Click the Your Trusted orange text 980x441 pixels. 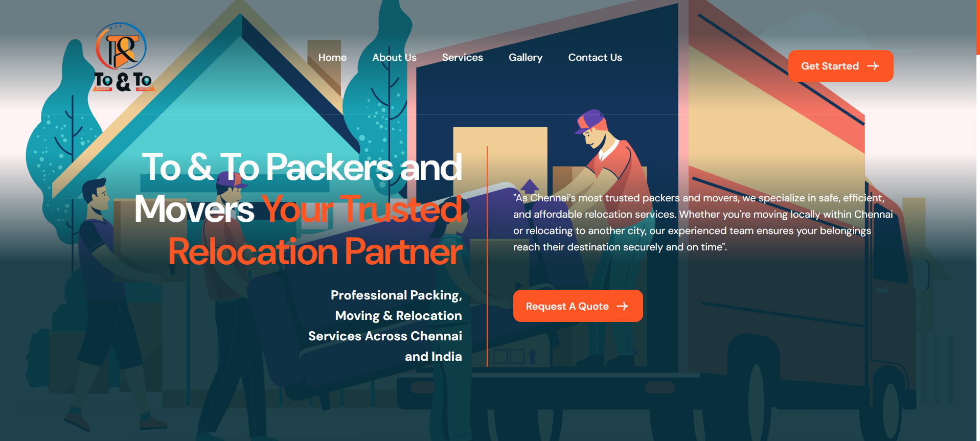[x=362, y=209]
